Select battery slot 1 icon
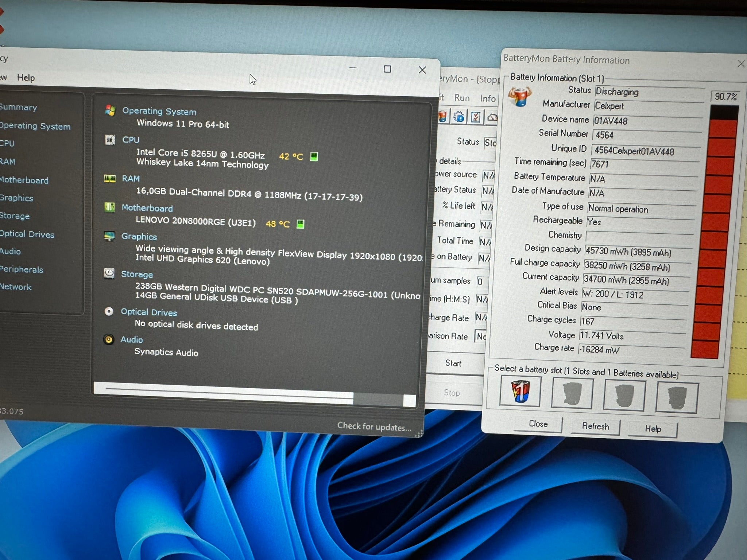This screenshot has height=560, width=747. (x=520, y=391)
